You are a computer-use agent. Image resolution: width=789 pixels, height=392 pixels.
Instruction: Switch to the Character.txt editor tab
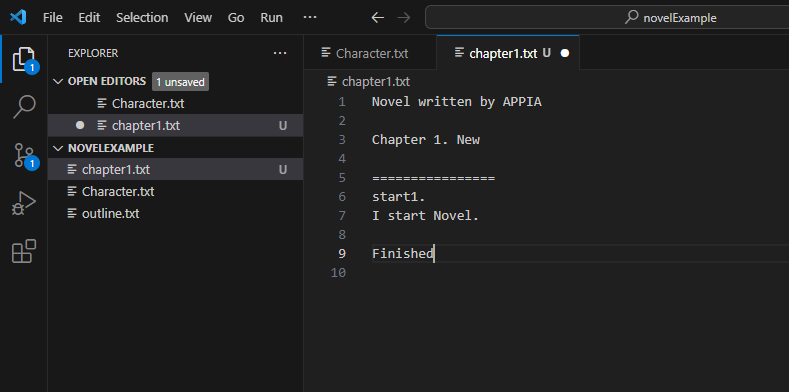pos(370,53)
